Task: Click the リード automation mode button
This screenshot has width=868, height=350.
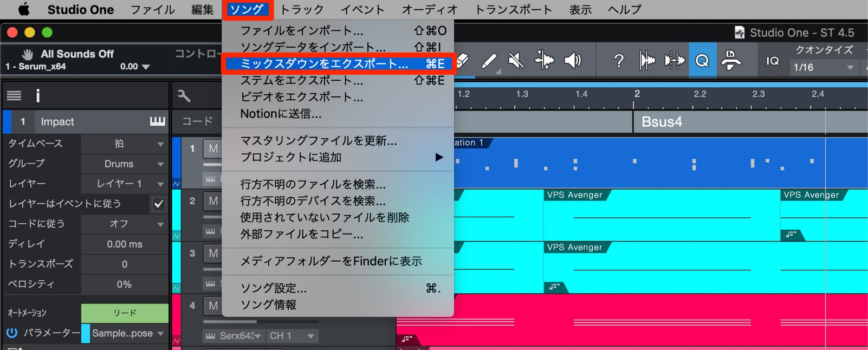Action: point(125,313)
